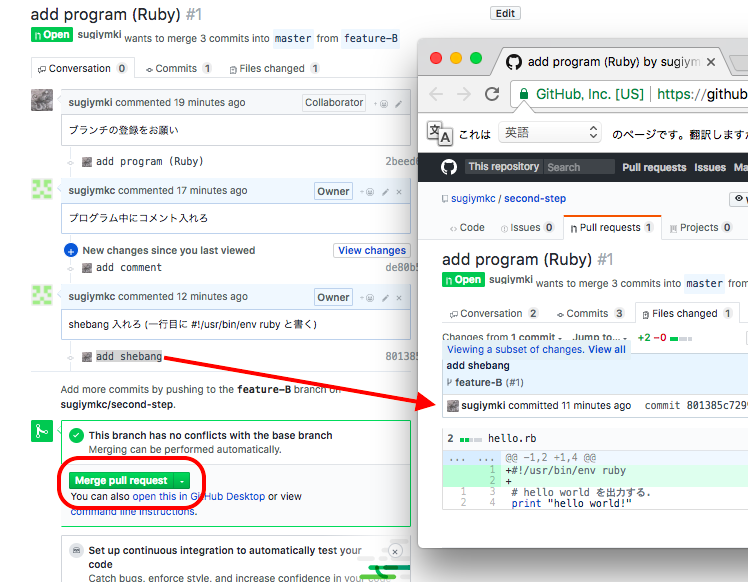
Task: Click the Google Translate icon
Action: click(439, 133)
